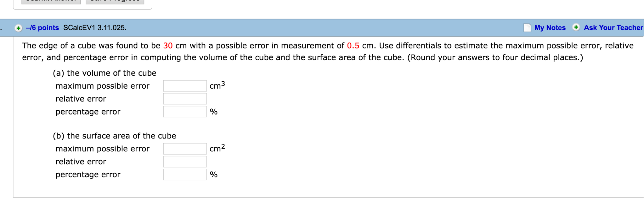Open the My Notes link

coord(550,28)
